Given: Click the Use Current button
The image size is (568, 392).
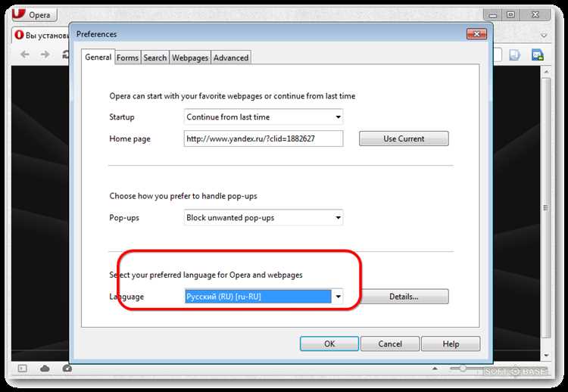Looking at the screenshot, I should (x=404, y=138).
